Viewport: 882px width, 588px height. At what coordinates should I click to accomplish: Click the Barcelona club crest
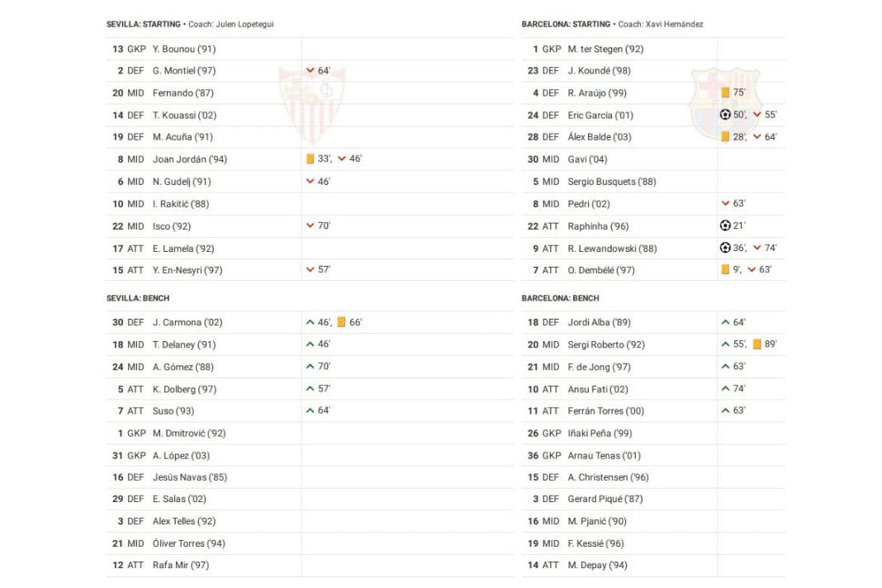coord(713,104)
